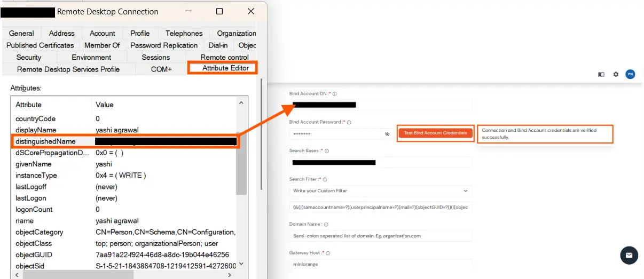
Task: Select the Remote control tab
Action: coord(224,57)
